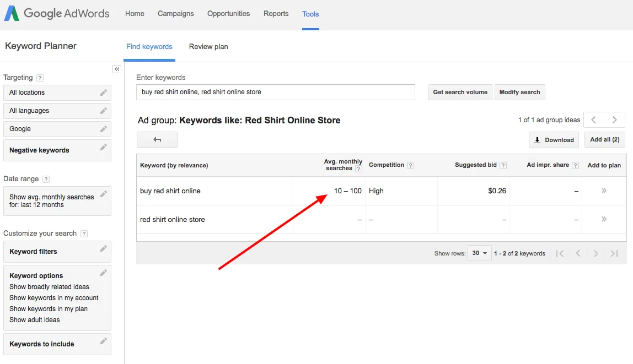Select 'red shirt online store' keyword
Screen dimensions: 633x364
[x=173, y=219]
